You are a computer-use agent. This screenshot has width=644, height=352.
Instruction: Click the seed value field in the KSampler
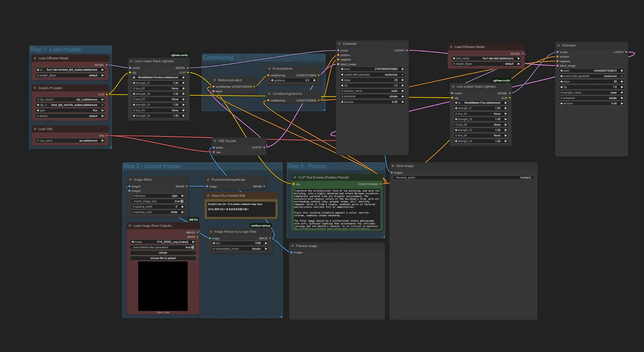(x=372, y=69)
